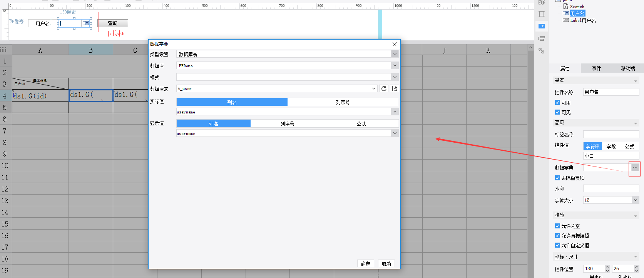Image resolution: width=644 pixels, height=278 pixels.
Task: Click the hyperlink chain sidebar icon
Action: 542,50
